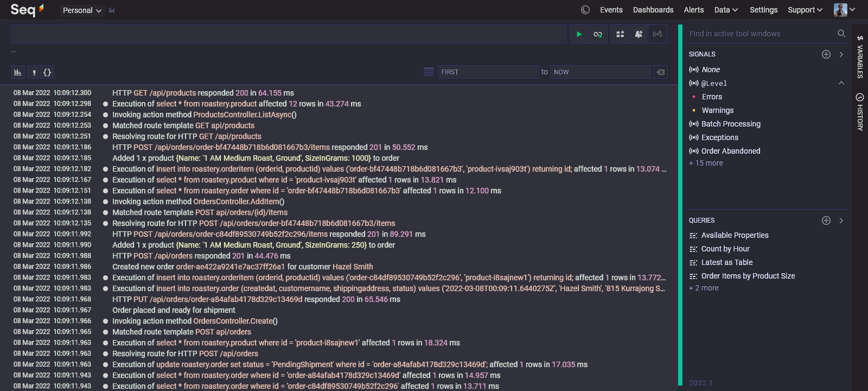Image resolution: width=868 pixels, height=391 pixels.
Task: Click the query icon beside Count by Hour
Action: coord(693,249)
